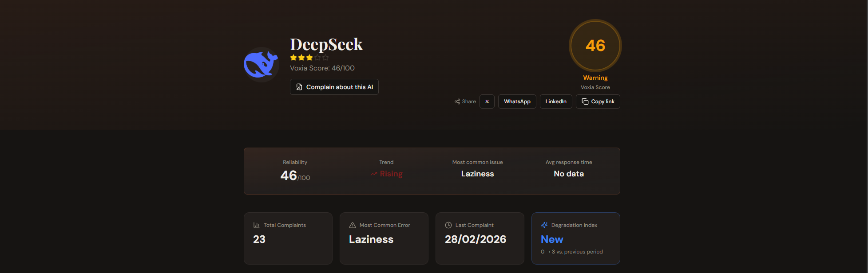Click the document icon in Complain button
The width and height of the screenshot is (868, 273).
[299, 87]
